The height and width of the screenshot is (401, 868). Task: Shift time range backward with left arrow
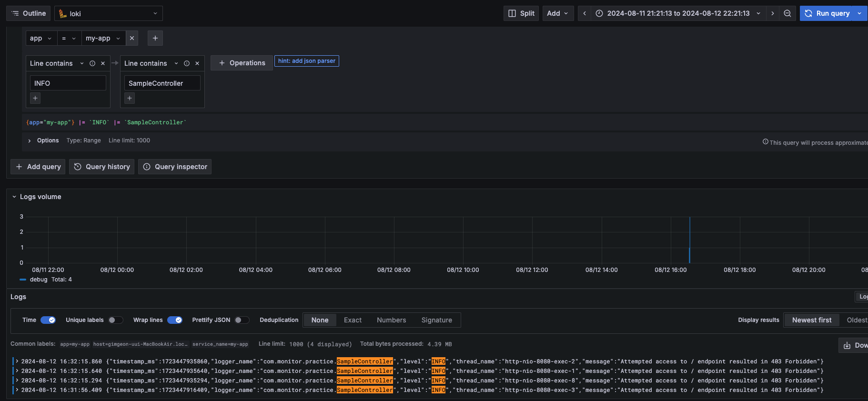pos(585,13)
